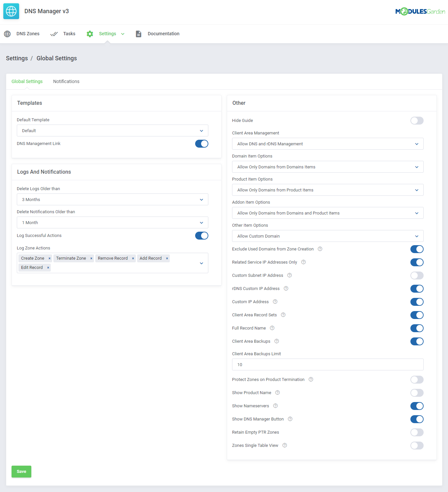Click the Client Area Backups Limit field
The height and width of the screenshot is (492, 448).
[x=328, y=364]
